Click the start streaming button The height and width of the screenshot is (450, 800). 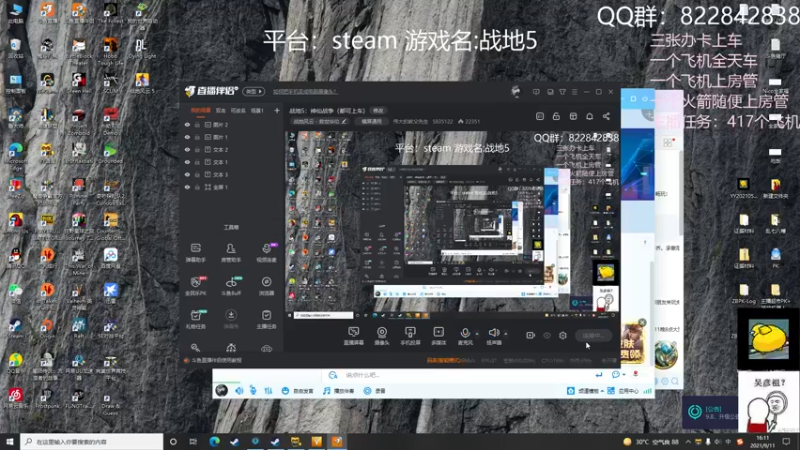[x=594, y=335]
